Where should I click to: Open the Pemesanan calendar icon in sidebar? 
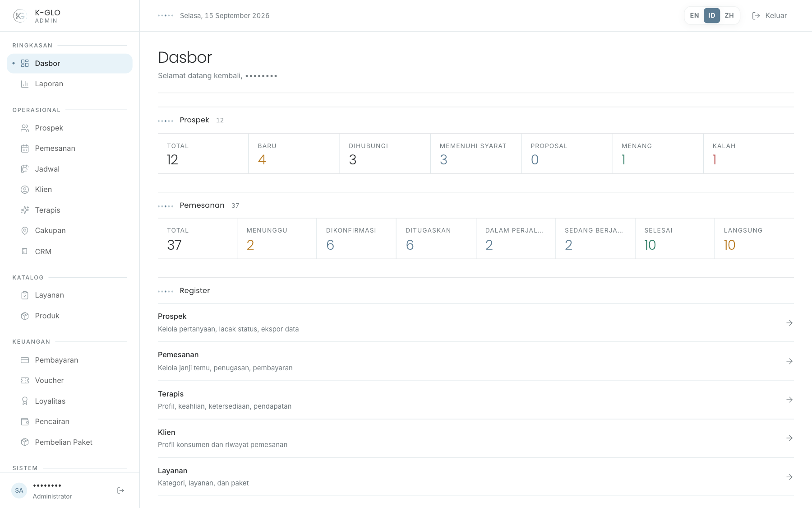pyautogui.click(x=25, y=149)
